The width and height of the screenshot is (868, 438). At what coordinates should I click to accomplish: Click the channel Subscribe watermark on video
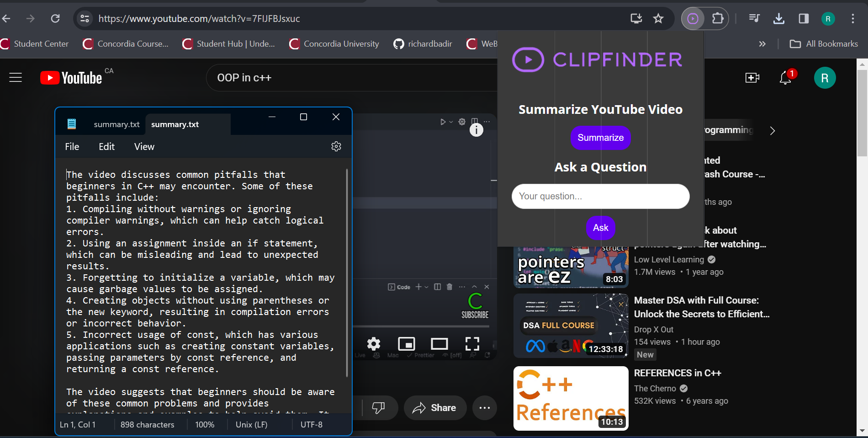[475, 305]
